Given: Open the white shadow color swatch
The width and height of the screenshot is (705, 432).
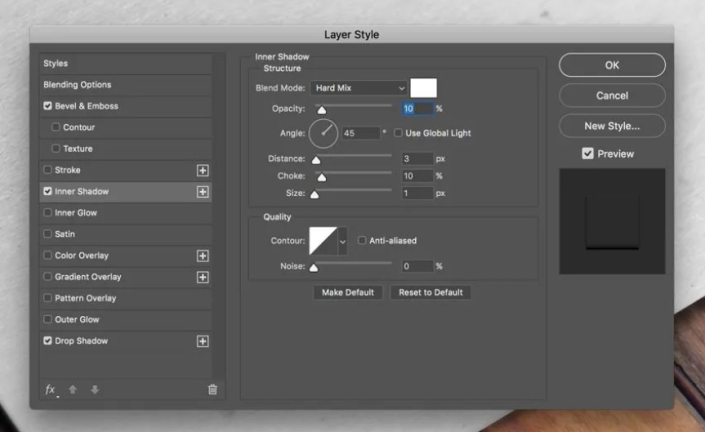Looking at the screenshot, I should [x=423, y=88].
